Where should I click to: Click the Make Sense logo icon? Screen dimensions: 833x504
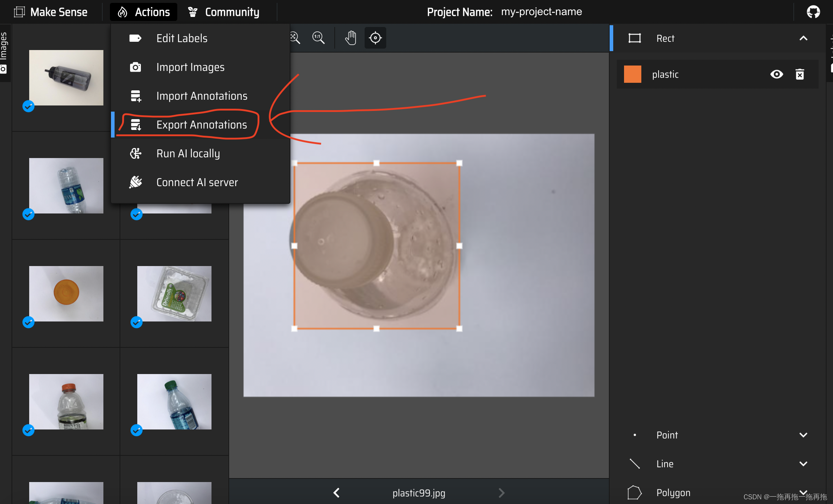[19, 12]
